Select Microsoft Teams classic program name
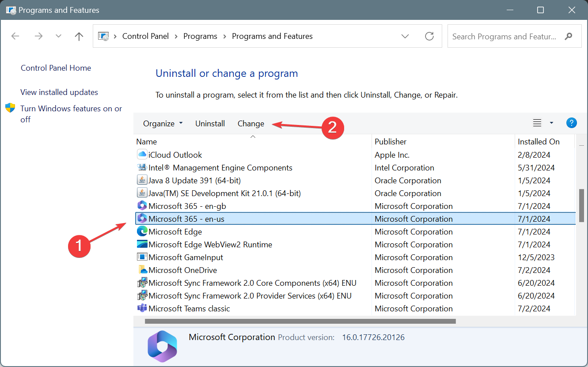588x367 pixels. point(190,309)
